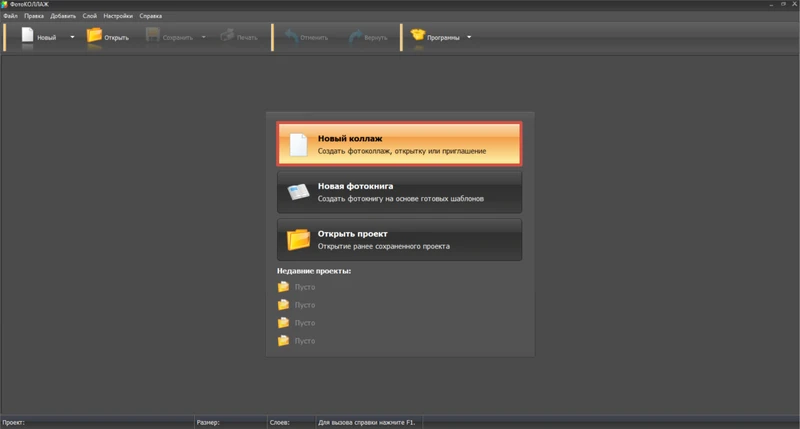The width and height of the screenshot is (800, 429).
Task: Open the Слой menu
Action: click(x=89, y=16)
